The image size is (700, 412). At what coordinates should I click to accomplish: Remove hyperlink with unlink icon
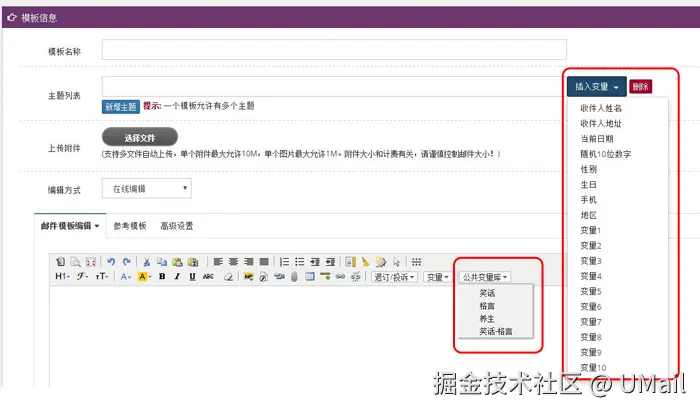(x=355, y=277)
